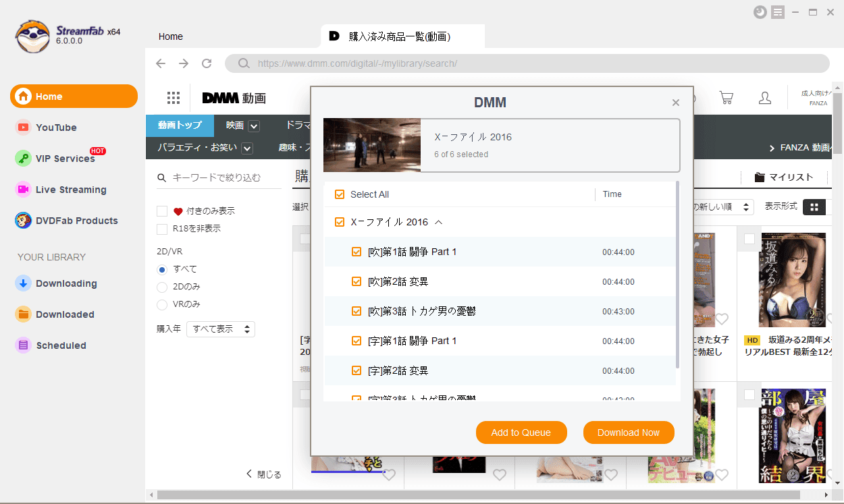Open the FANZA 動画 link
The width and height of the screenshot is (844, 504).
pos(799,148)
